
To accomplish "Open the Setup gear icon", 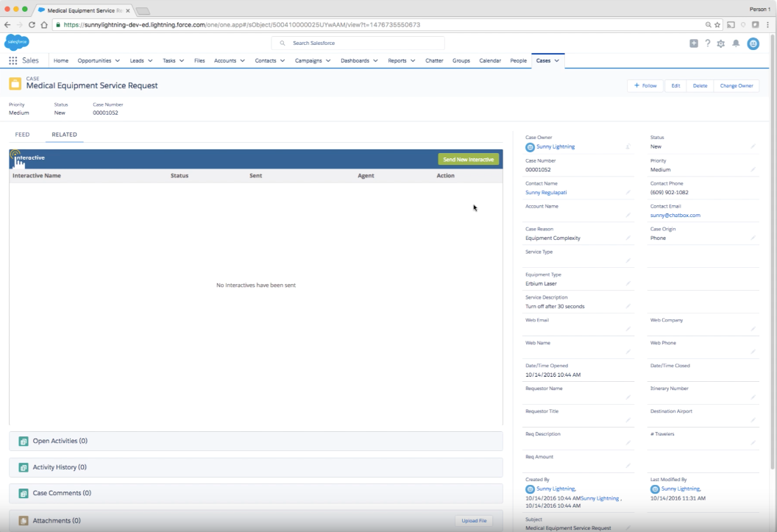I will 721,43.
